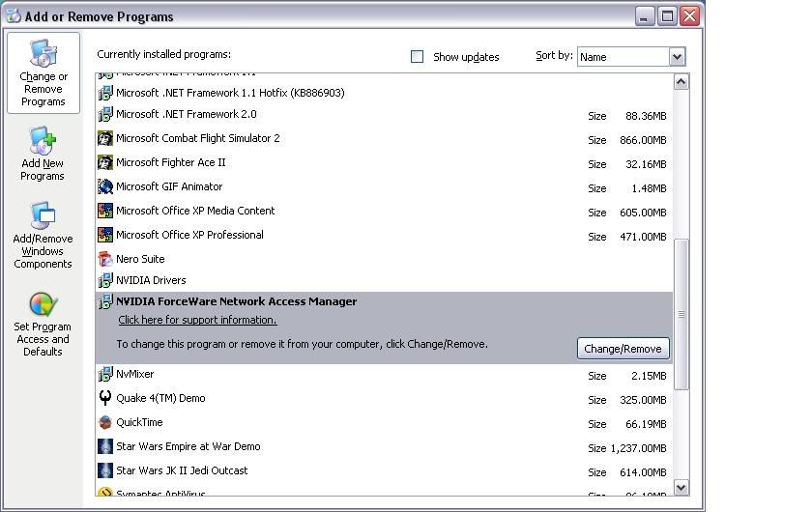Open Change or Remove Programs panel

43,73
